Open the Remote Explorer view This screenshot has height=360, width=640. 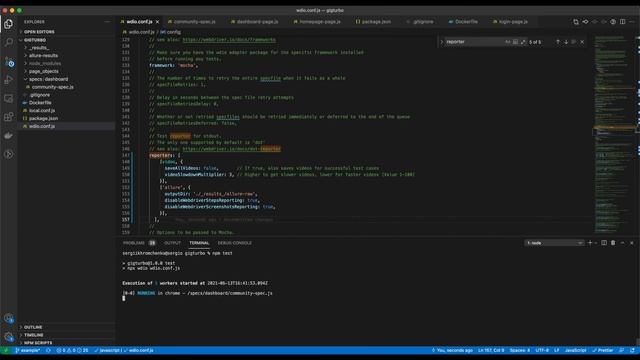pos(9,98)
